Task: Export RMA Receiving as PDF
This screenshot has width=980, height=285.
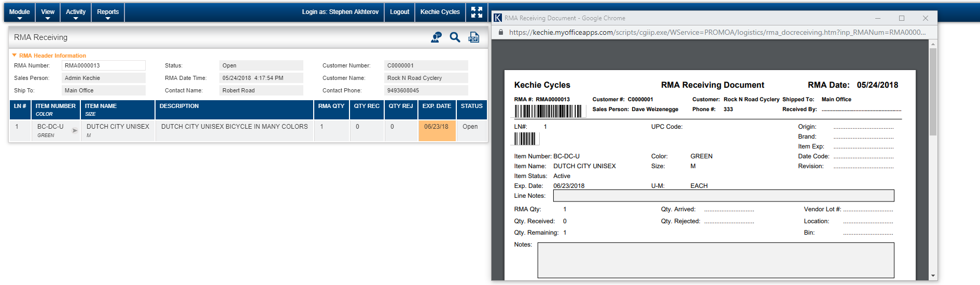Action: pos(474,37)
